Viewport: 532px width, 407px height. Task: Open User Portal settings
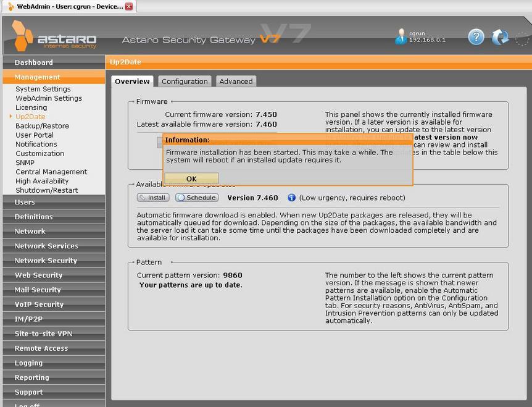[x=35, y=135]
